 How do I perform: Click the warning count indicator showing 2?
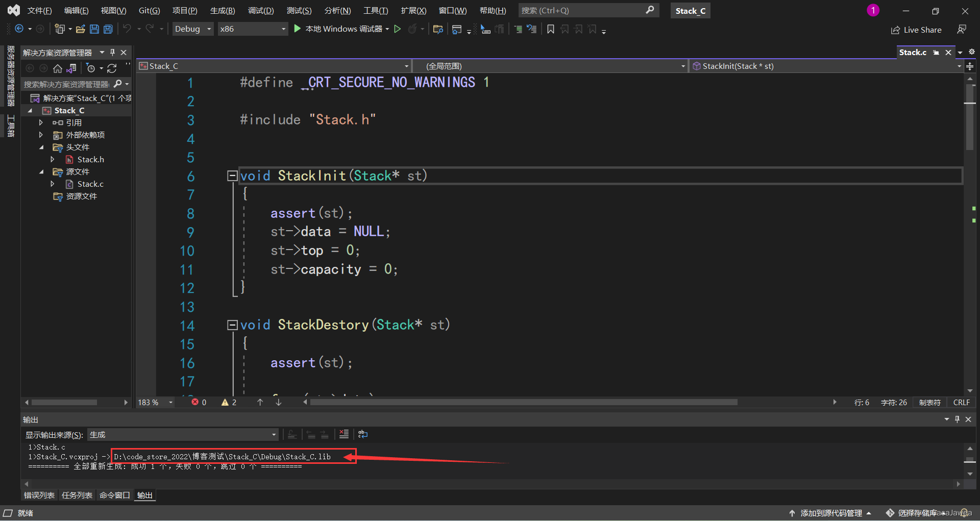[x=229, y=402]
